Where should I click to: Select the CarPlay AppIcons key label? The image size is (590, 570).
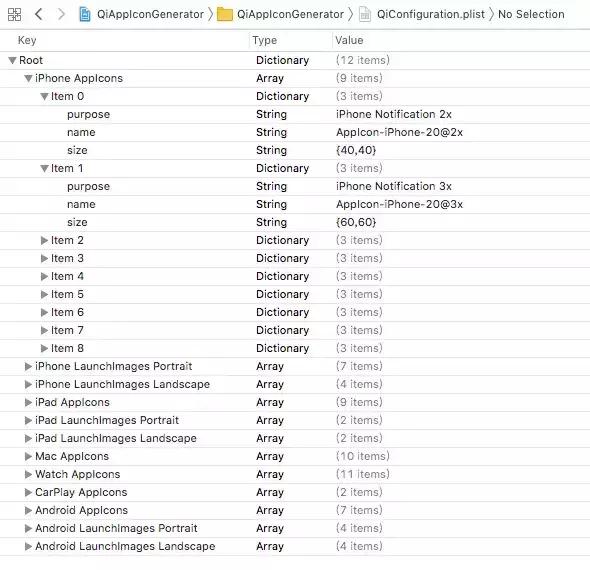click(81, 492)
